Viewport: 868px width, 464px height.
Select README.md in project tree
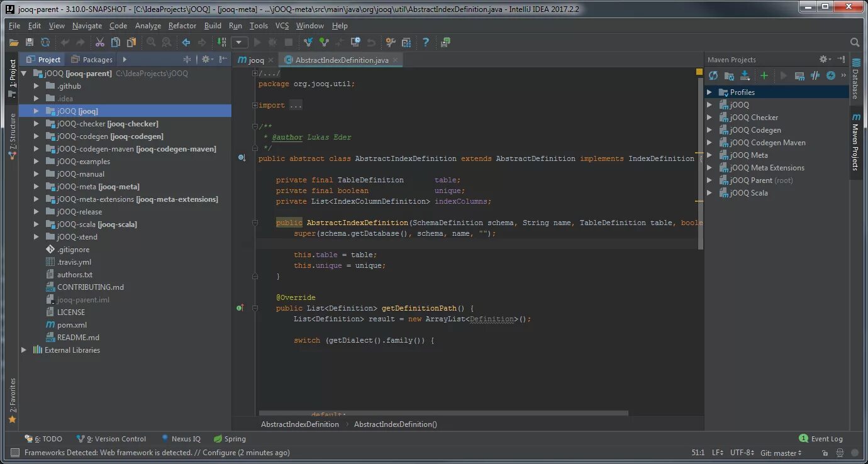click(x=78, y=338)
